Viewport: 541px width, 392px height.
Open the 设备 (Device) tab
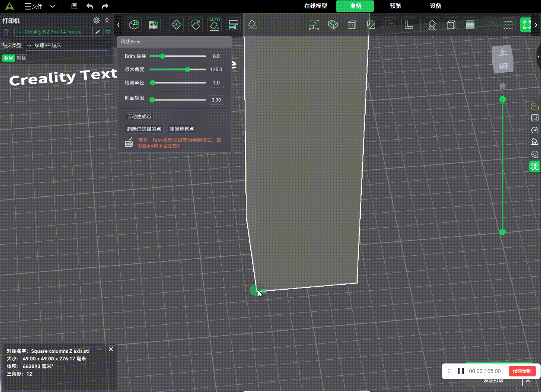click(435, 6)
